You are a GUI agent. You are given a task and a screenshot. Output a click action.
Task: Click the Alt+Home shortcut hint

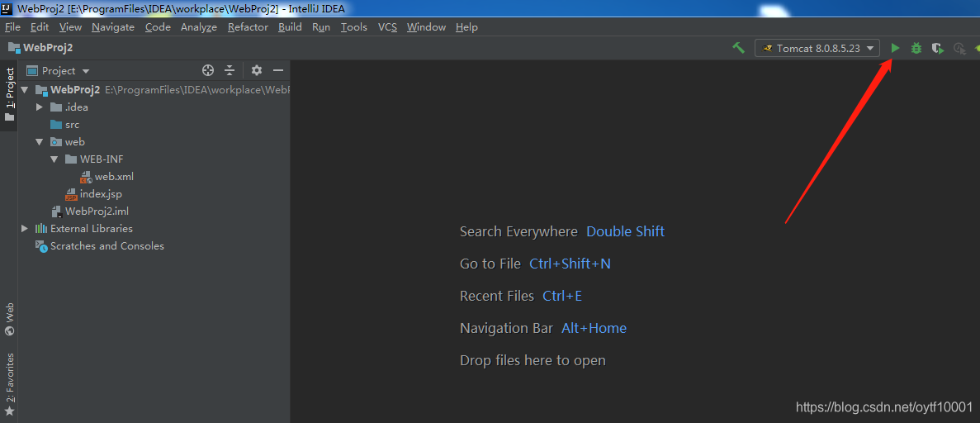(x=594, y=328)
